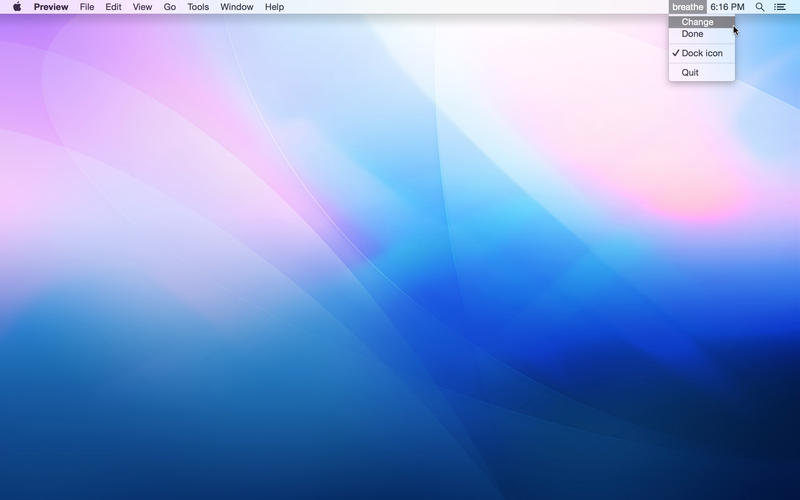Click the breathe menu bar item
The height and width of the screenshot is (500, 800).
(687, 7)
